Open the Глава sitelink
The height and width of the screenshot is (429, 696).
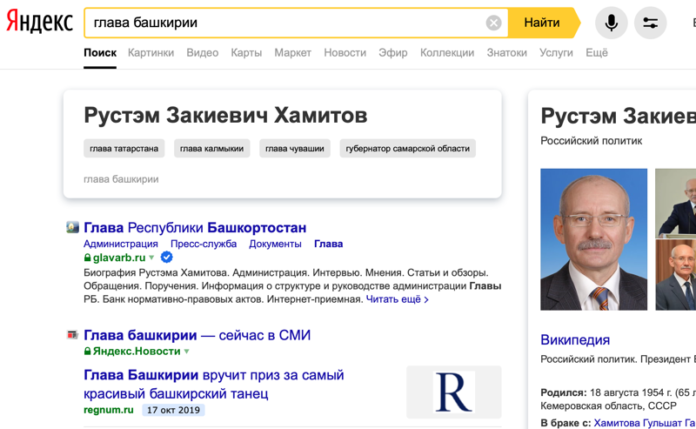[328, 244]
